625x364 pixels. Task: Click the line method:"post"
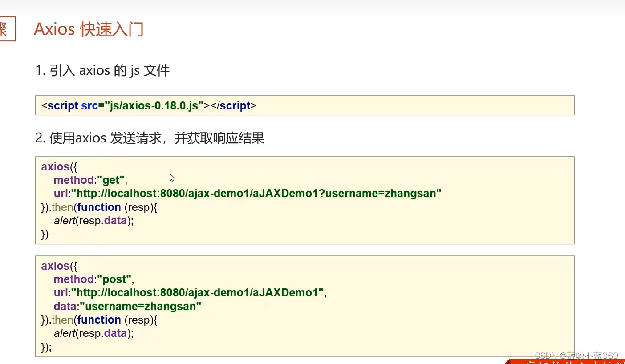click(x=93, y=279)
